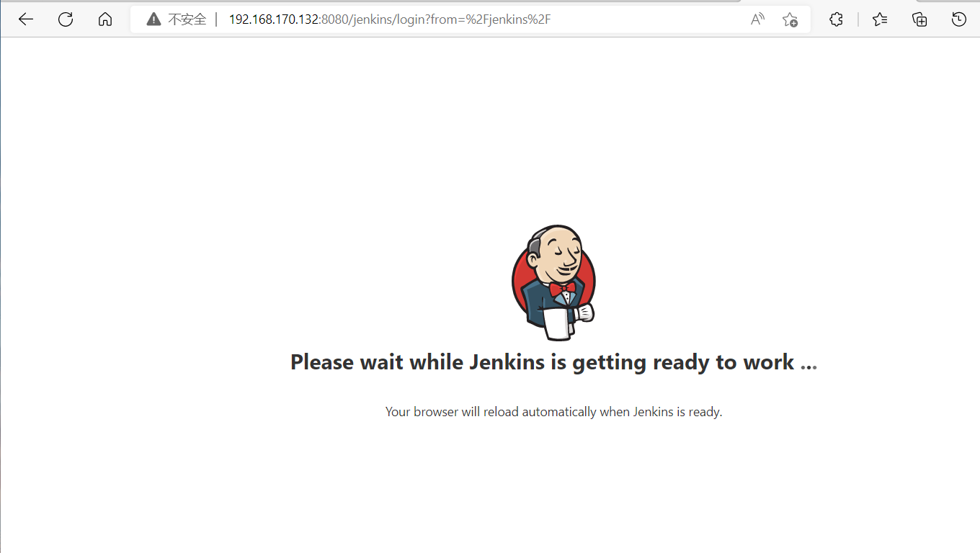The image size is (980, 553).
Task: Open the browser home page icon
Action: pyautogui.click(x=105, y=19)
